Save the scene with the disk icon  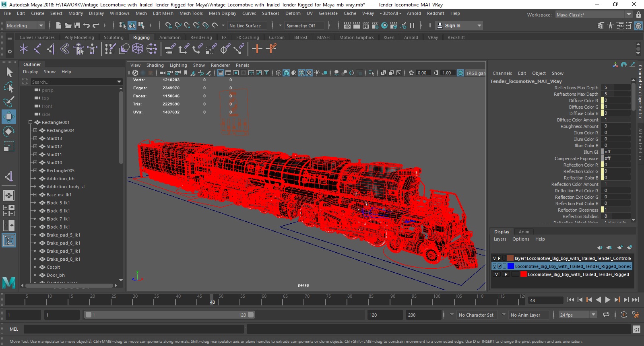77,25
